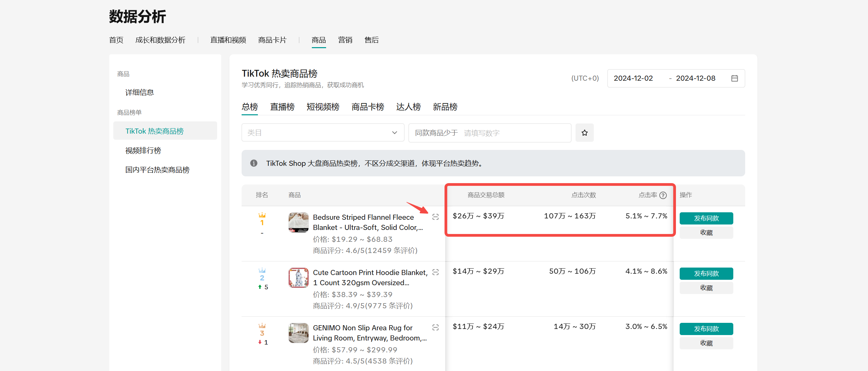The height and width of the screenshot is (371, 868).
Task: Click the star favorites filter icon
Action: tap(584, 133)
